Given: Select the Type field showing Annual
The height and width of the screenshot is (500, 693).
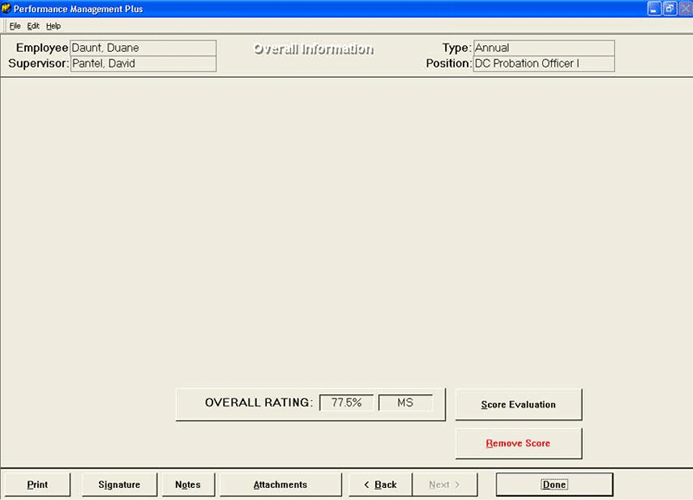Looking at the screenshot, I should pos(543,48).
